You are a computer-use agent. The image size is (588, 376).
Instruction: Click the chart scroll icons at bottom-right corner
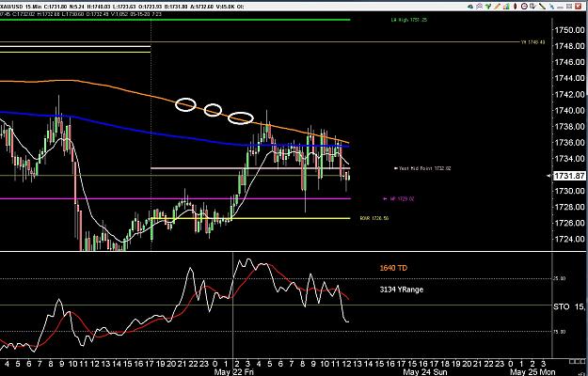coord(578,361)
